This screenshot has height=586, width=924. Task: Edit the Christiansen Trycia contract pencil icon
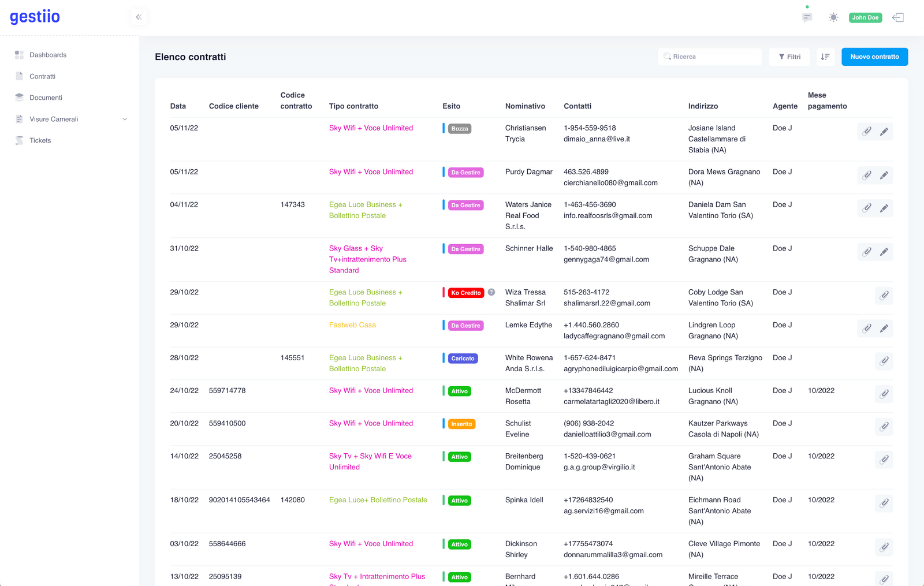(884, 132)
